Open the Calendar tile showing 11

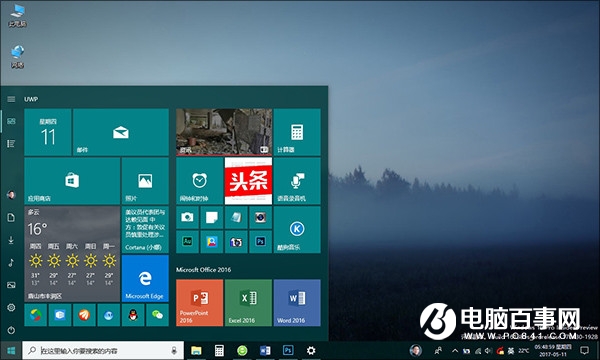(48, 132)
